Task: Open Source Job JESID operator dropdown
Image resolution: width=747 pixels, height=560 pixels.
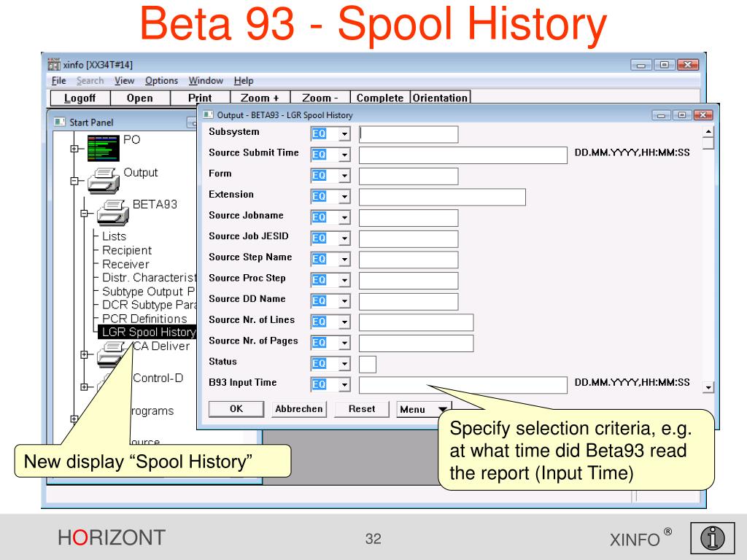Action: coord(344,238)
